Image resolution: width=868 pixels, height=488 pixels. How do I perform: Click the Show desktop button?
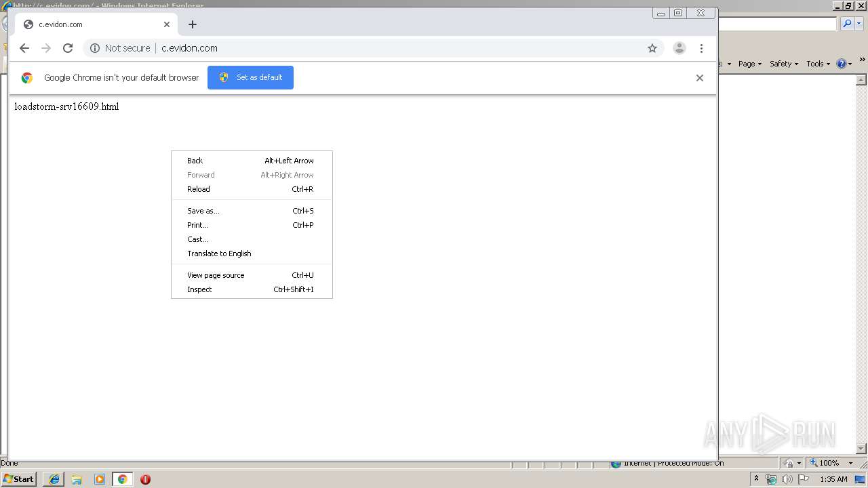coord(861,479)
